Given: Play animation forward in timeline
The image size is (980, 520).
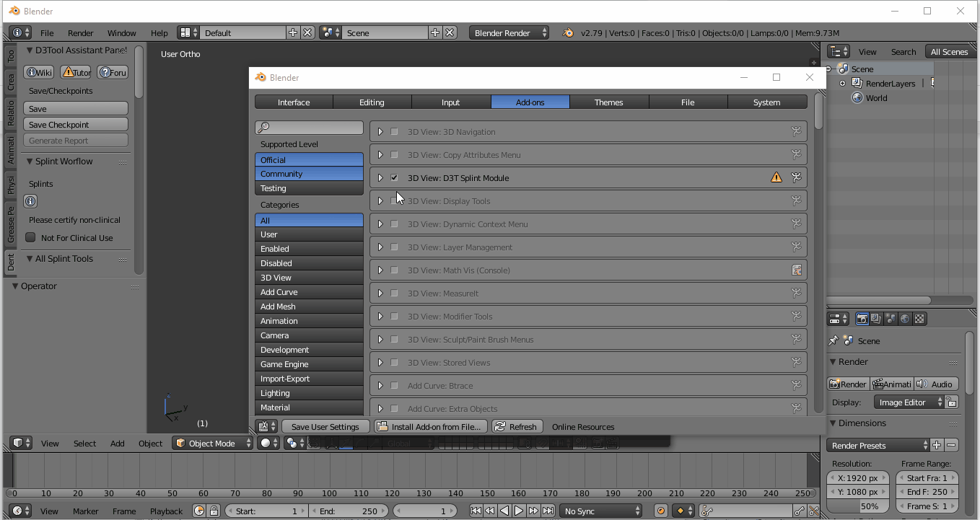Looking at the screenshot, I should [519, 511].
